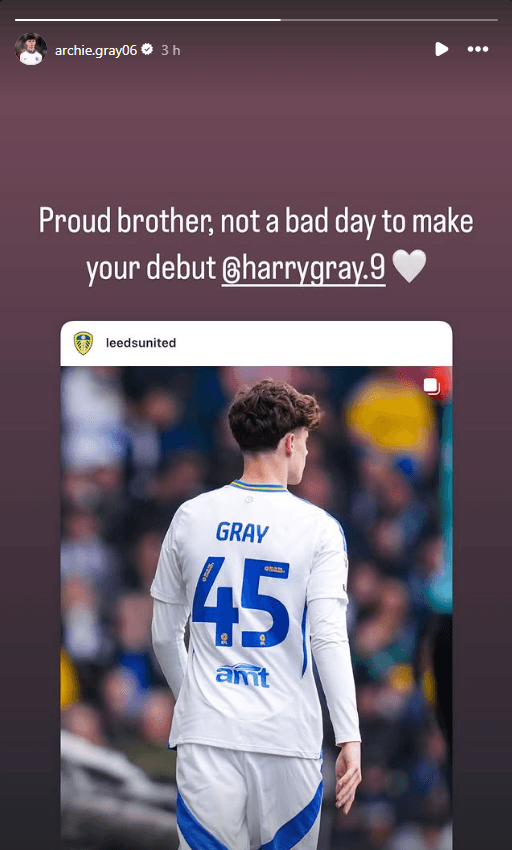The image size is (512, 850).
Task: Open the three-dot more options menu
Action: click(478, 49)
